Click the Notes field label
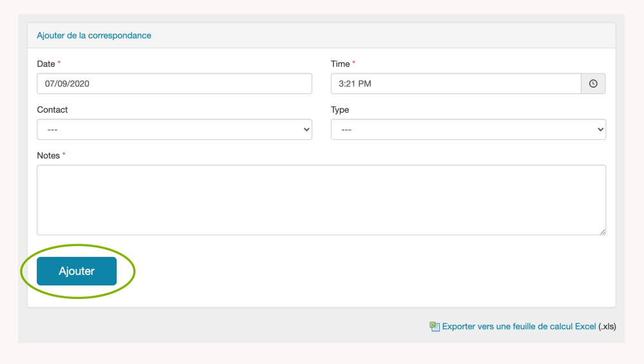The width and height of the screenshot is (644, 364). pos(48,155)
